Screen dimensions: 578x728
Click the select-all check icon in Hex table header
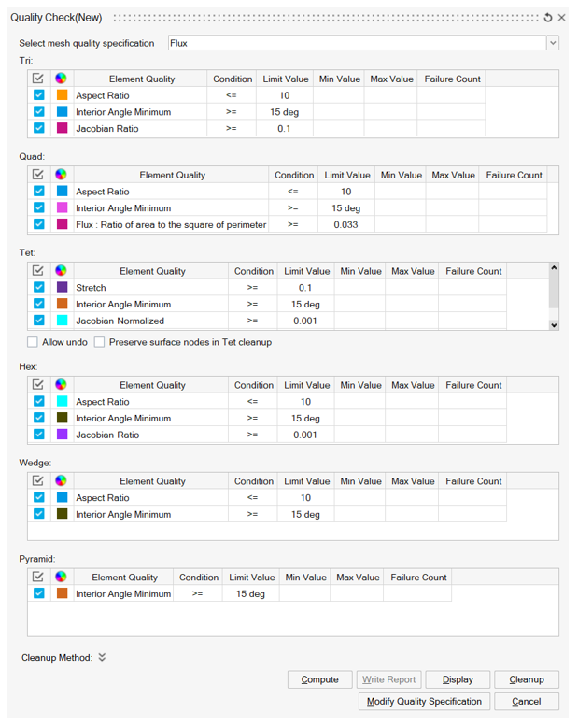point(38,385)
